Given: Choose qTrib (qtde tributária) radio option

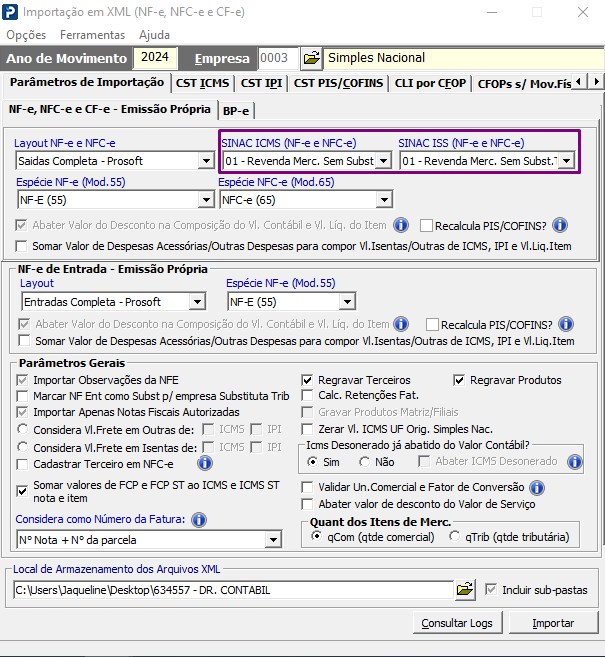Looking at the screenshot, I should tap(455, 537).
